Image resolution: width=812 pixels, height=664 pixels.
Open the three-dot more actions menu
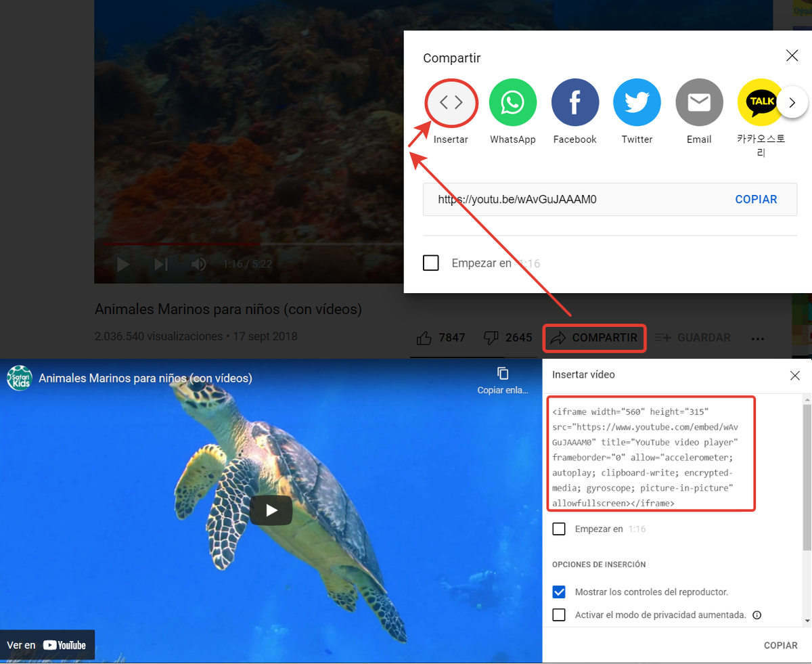coord(758,338)
